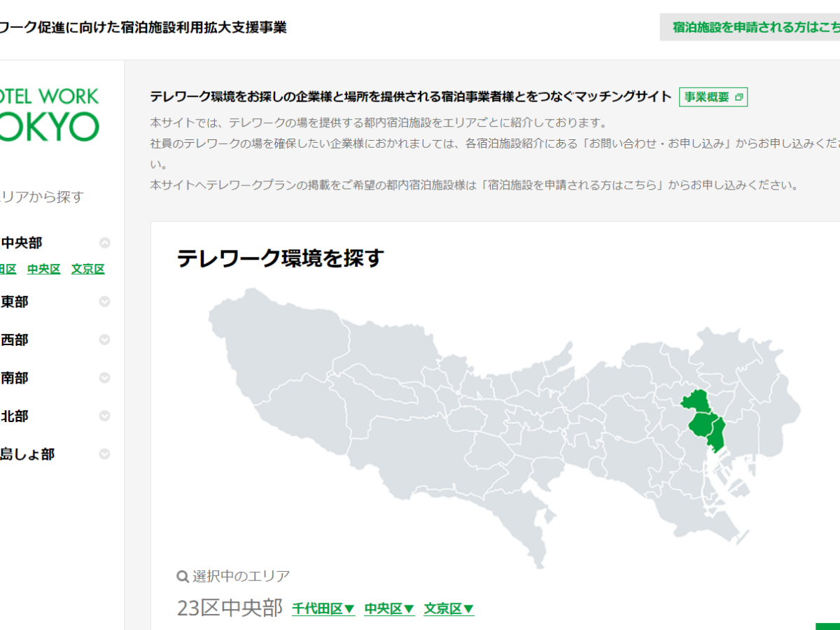Click external-link icon in 事業概要 button

point(738,97)
